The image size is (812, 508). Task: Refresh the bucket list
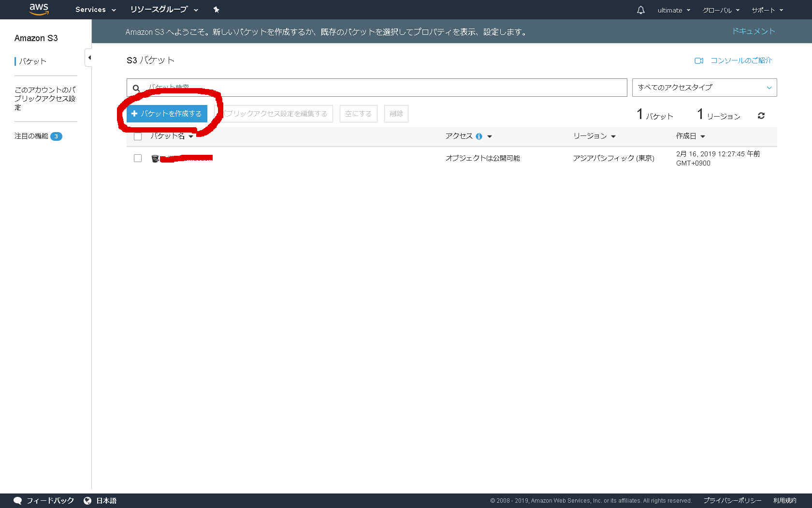(x=761, y=116)
